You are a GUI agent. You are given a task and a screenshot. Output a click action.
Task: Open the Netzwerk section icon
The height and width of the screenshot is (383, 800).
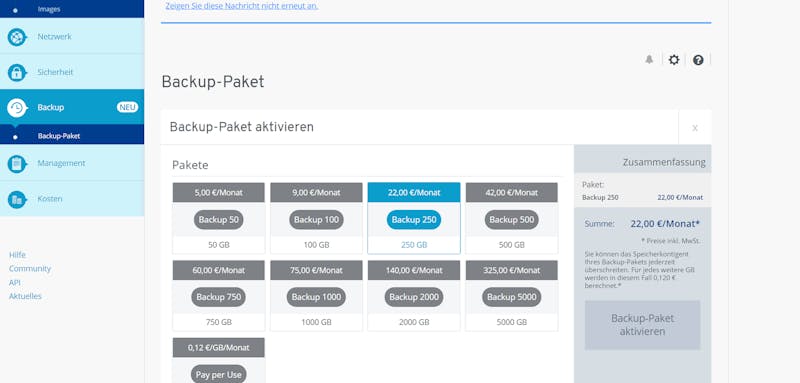(x=17, y=37)
